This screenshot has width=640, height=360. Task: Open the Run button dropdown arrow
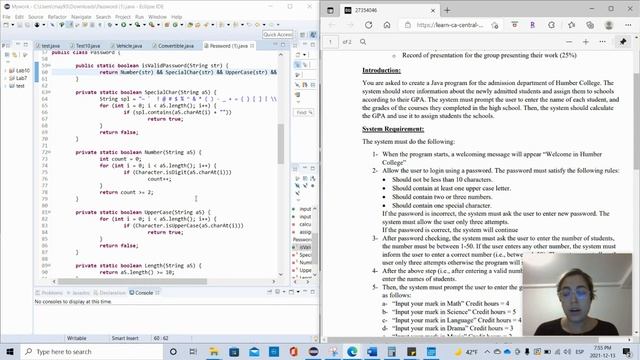(130, 25)
